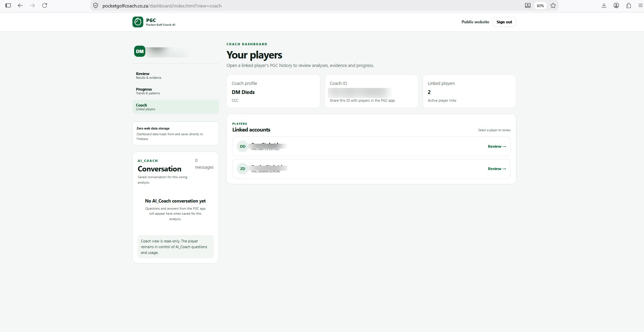Screen dimensions: 644x332
Task: Open the browser downloads icon
Action: coord(604,5)
